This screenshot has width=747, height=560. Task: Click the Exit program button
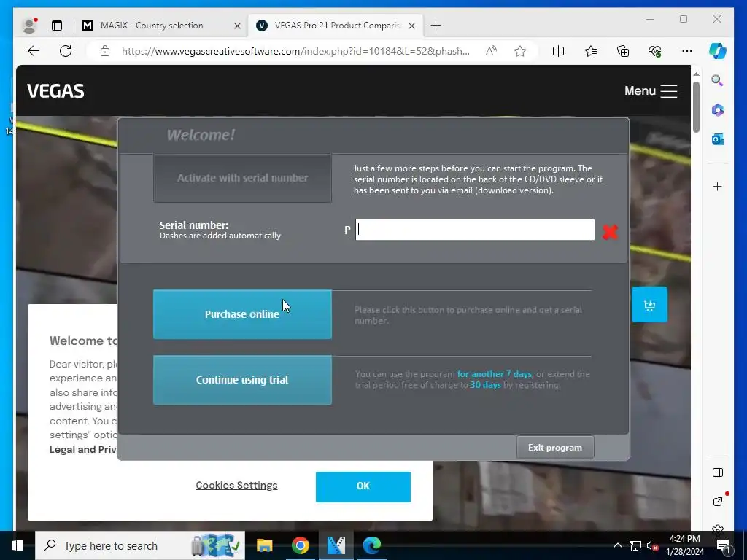(x=555, y=448)
